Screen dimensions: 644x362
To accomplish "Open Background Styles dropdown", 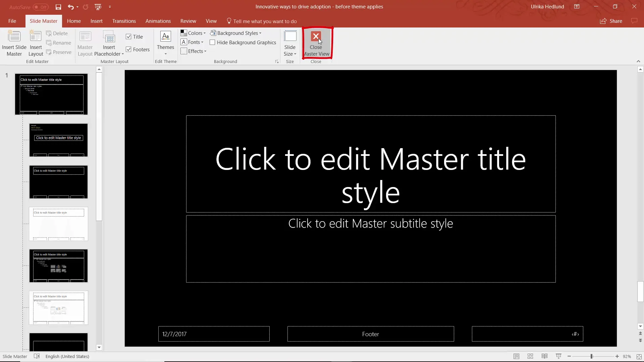I will point(236,33).
